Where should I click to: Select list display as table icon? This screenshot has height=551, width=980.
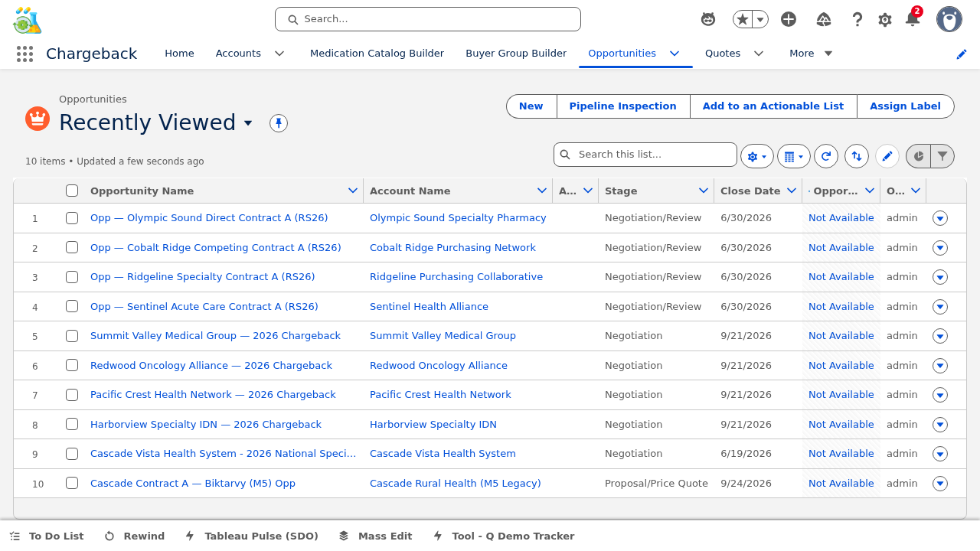point(794,156)
